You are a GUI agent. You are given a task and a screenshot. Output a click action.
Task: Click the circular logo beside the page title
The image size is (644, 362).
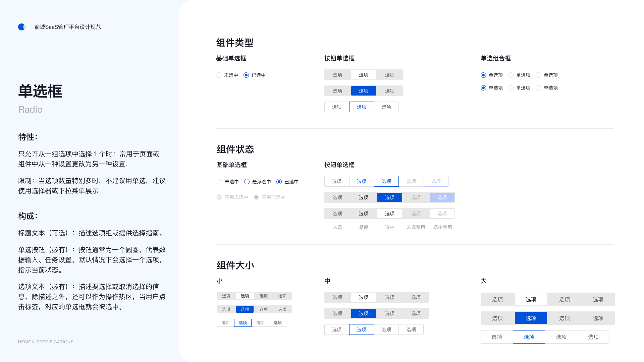tap(22, 27)
